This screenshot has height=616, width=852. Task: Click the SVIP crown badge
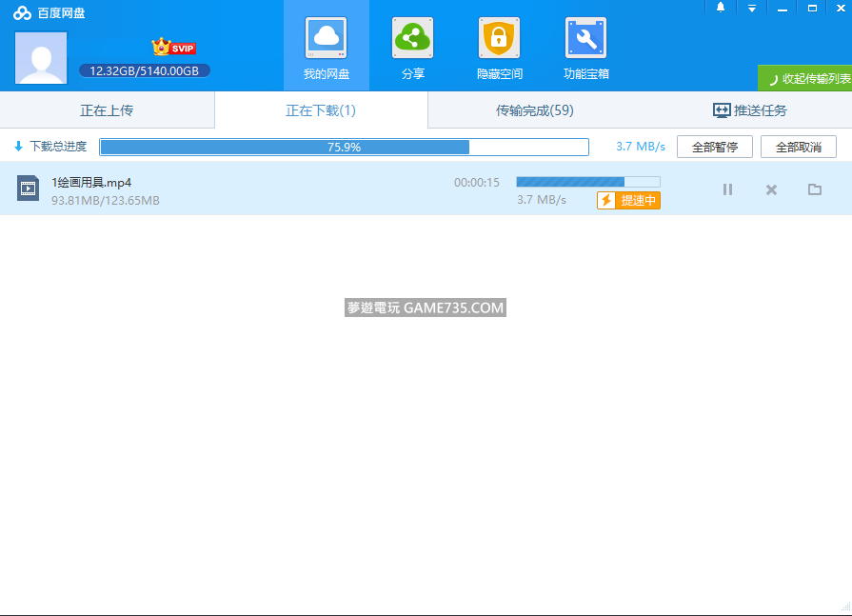point(173,48)
